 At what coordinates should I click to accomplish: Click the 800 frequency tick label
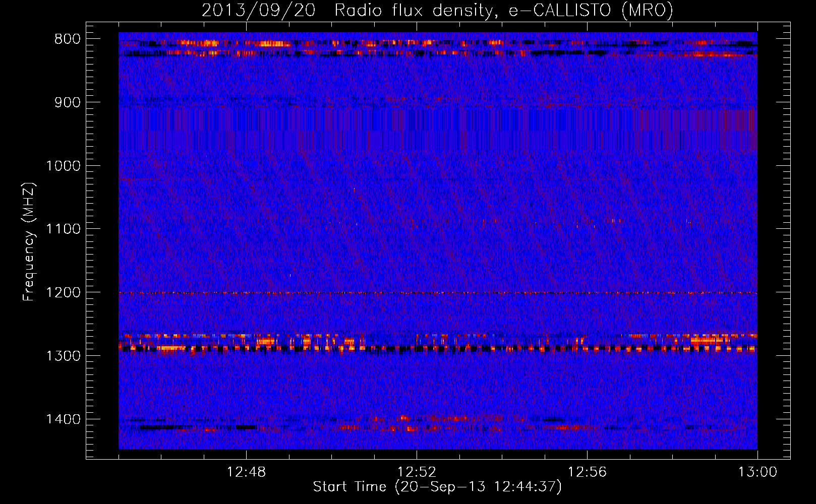pyautogui.click(x=68, y=39)
